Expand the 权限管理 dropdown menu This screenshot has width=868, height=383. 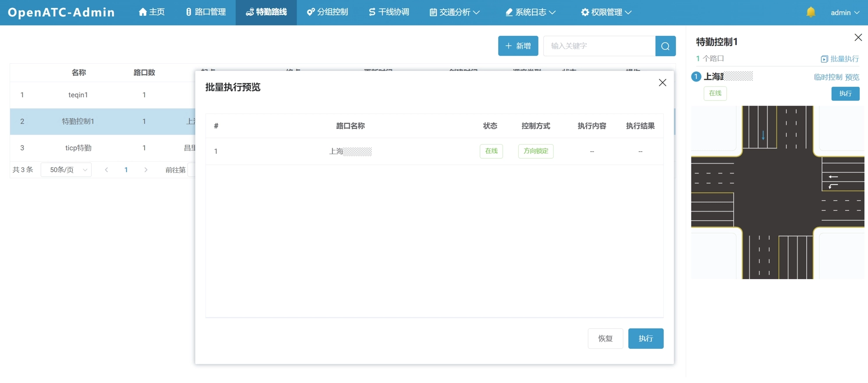click(606, 12)
